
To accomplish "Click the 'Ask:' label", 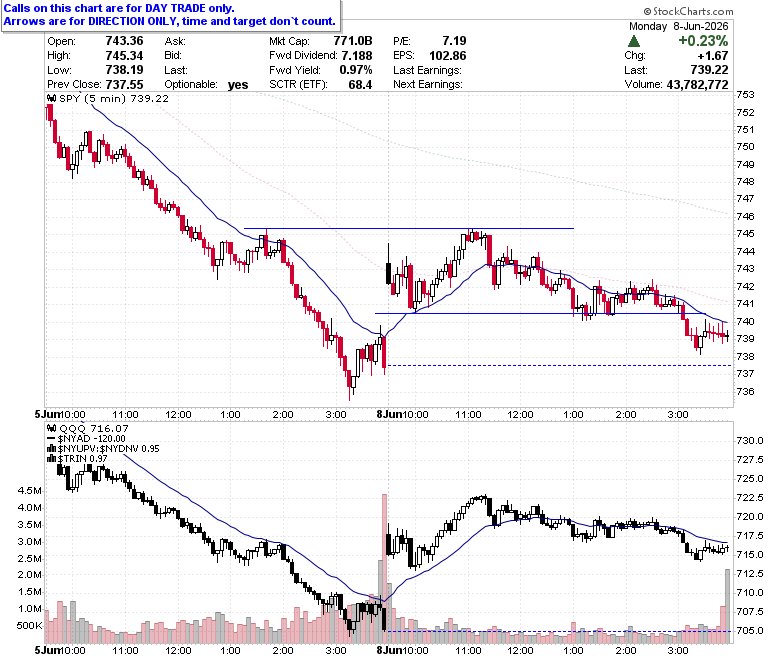I will [175, 41].
